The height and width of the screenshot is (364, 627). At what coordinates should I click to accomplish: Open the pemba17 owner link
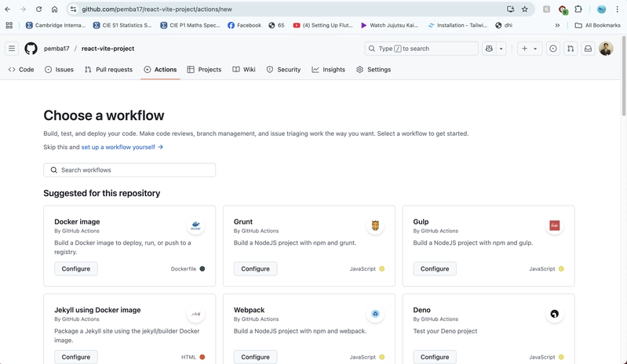click(57, 49)
